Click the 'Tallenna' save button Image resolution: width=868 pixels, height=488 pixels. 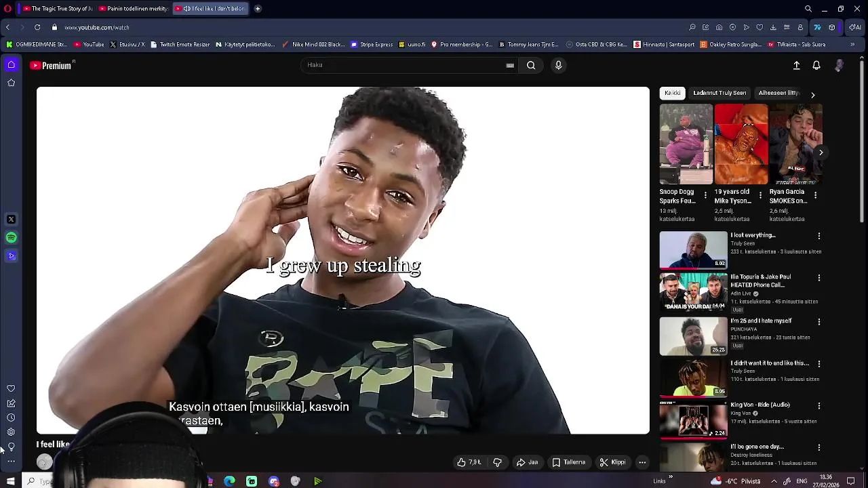[x=568, y=462]
